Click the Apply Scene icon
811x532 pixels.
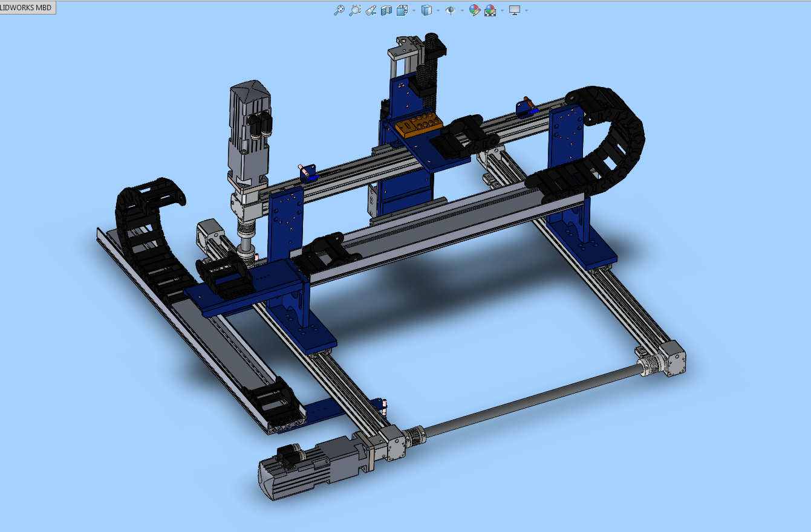(490, 10)
